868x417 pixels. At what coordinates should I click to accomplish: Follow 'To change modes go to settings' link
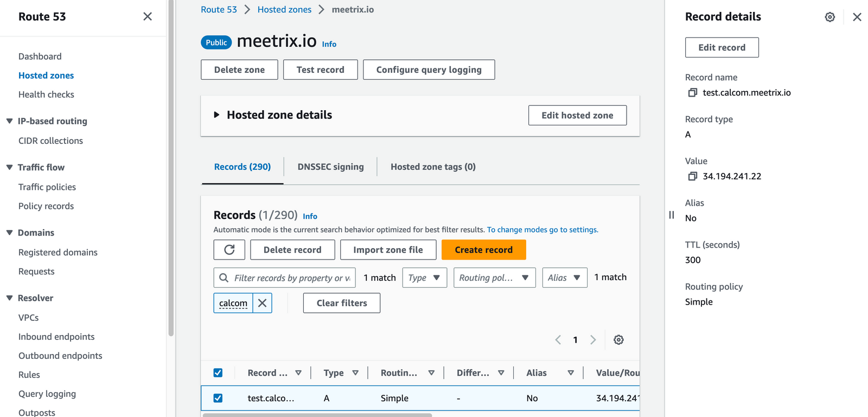coord(542,230)
